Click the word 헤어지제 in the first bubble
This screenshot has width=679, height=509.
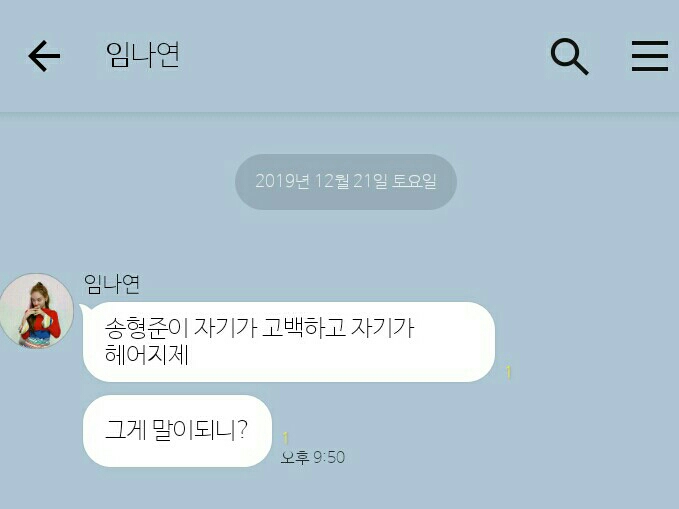coord(147,354)
